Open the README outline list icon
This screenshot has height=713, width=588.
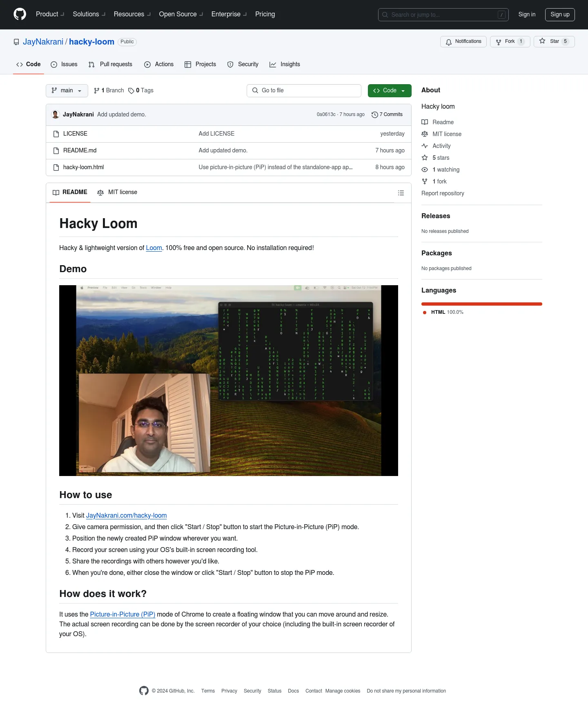[401, 193]
